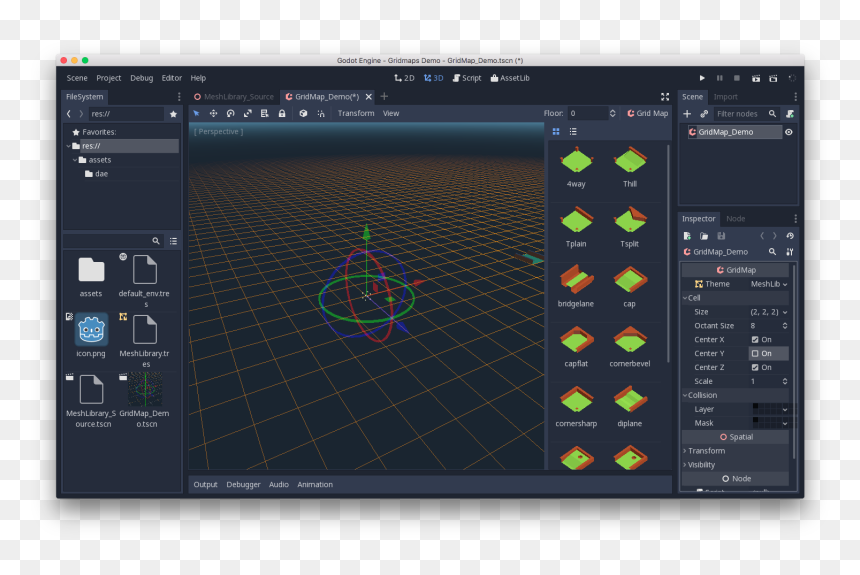Switch palette to list view
The height and width of the screenshot is (575, 860).
pyautogui.click(x=573, y=131)
